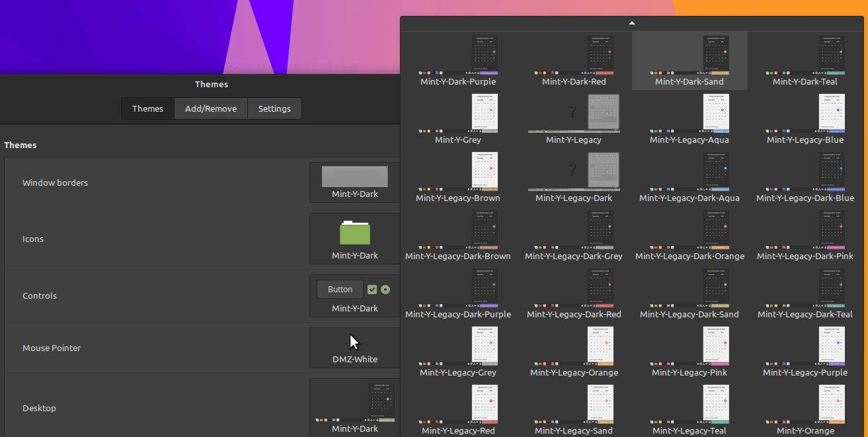Open the Window borders Mint-Y-Dark chooser

tap(355, 182)
